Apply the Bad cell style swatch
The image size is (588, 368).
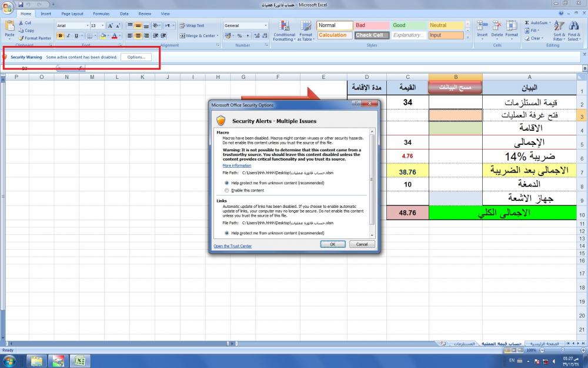372,25
